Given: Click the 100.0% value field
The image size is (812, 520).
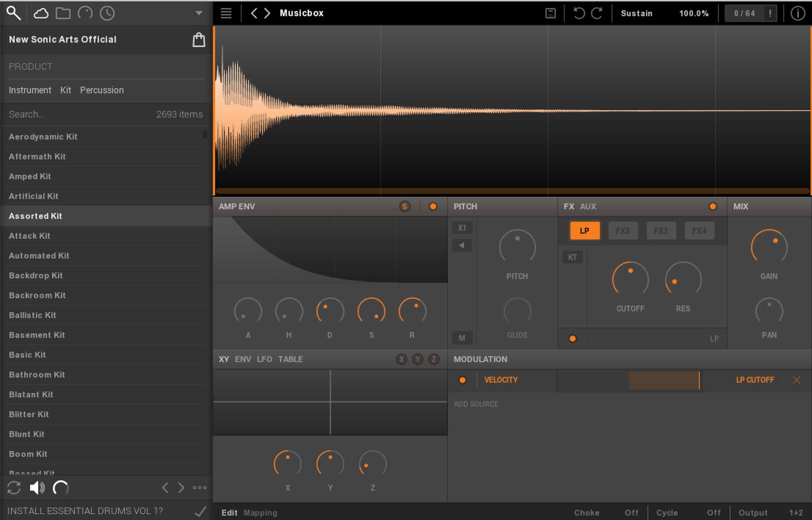Looking at the screenshot, I should point(693,13).
